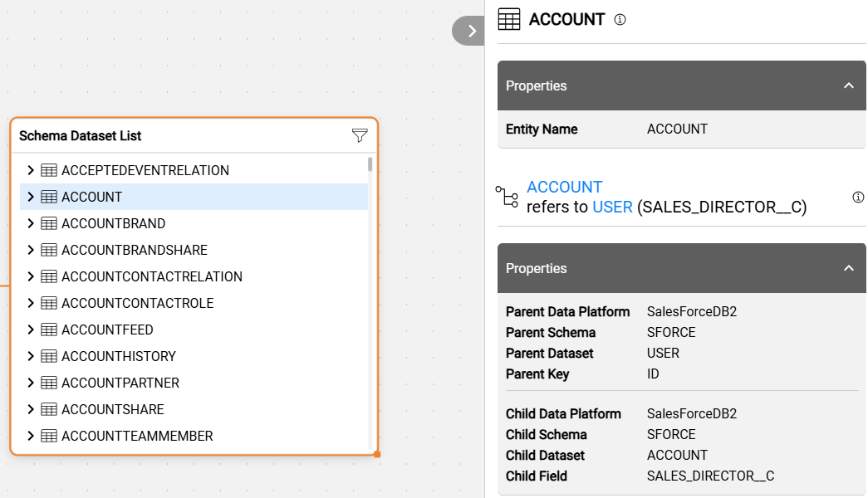Viewport: 868px width, 498px height.
Task: Click the dataset list vertical scrollbar thumb
Action: click(x=370, y=164)
